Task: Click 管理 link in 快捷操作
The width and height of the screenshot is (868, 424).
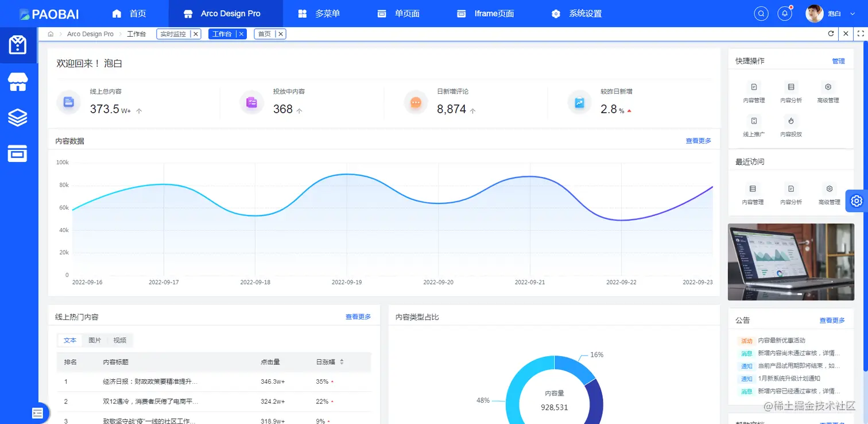Action: (x=838, y=61)
